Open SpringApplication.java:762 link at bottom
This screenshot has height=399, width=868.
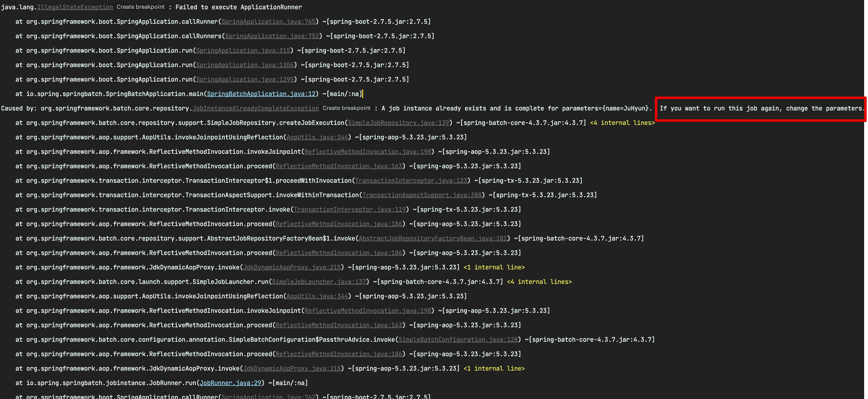268,397
